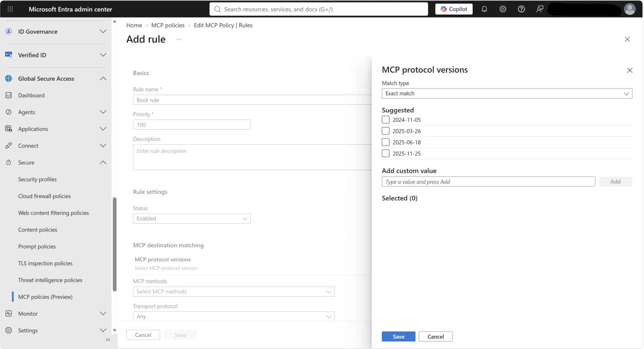Open the help question mark icon

[521, 9]
